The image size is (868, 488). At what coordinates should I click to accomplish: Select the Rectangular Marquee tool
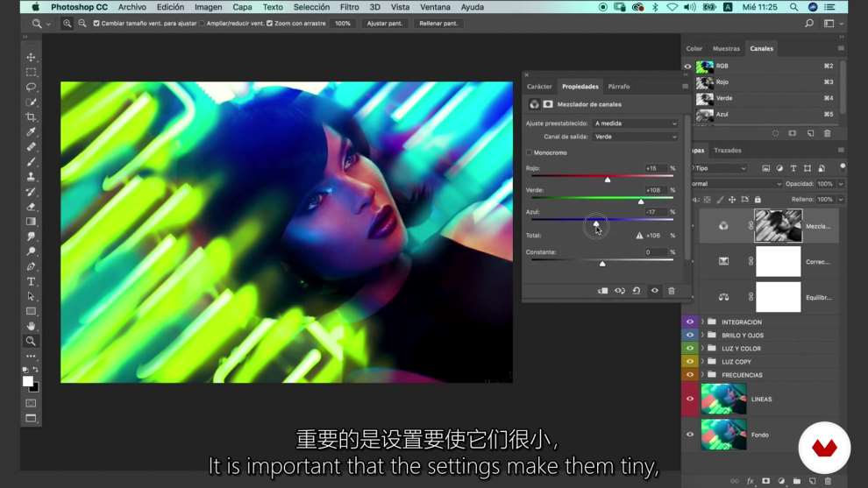31,72
